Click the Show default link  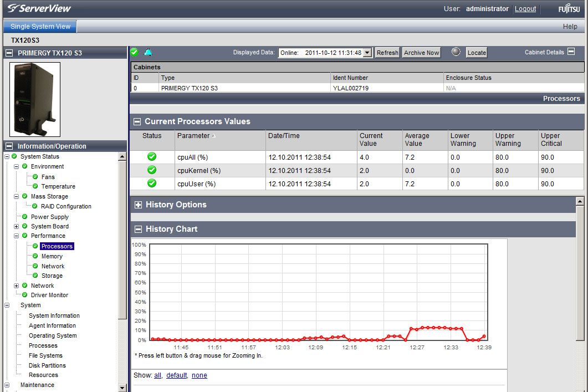[177, 375]
